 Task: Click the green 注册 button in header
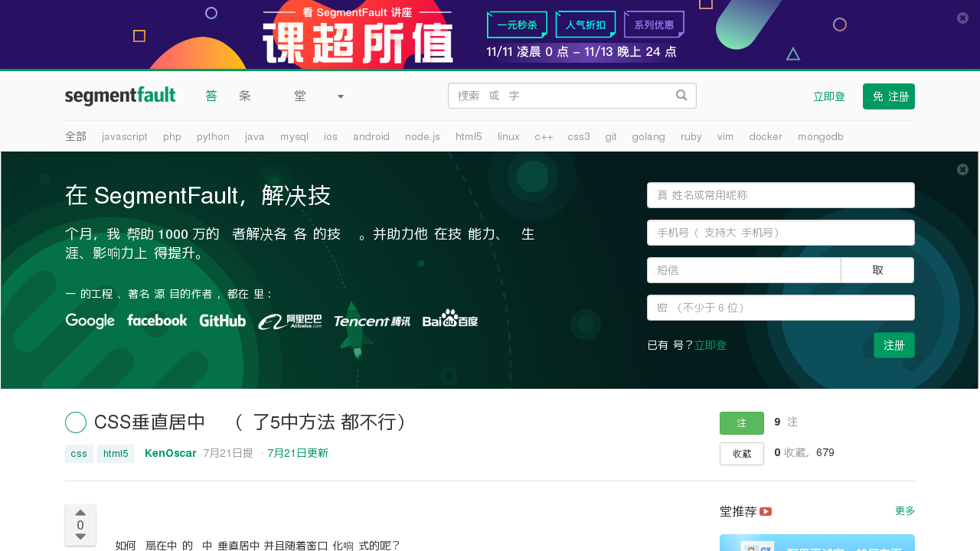(889, 96)
